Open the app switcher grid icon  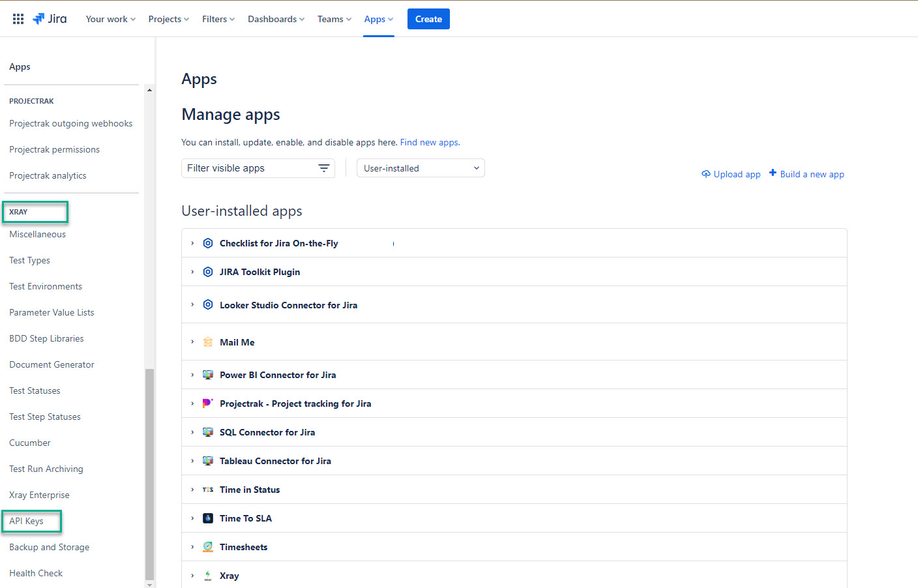[18, 19]
